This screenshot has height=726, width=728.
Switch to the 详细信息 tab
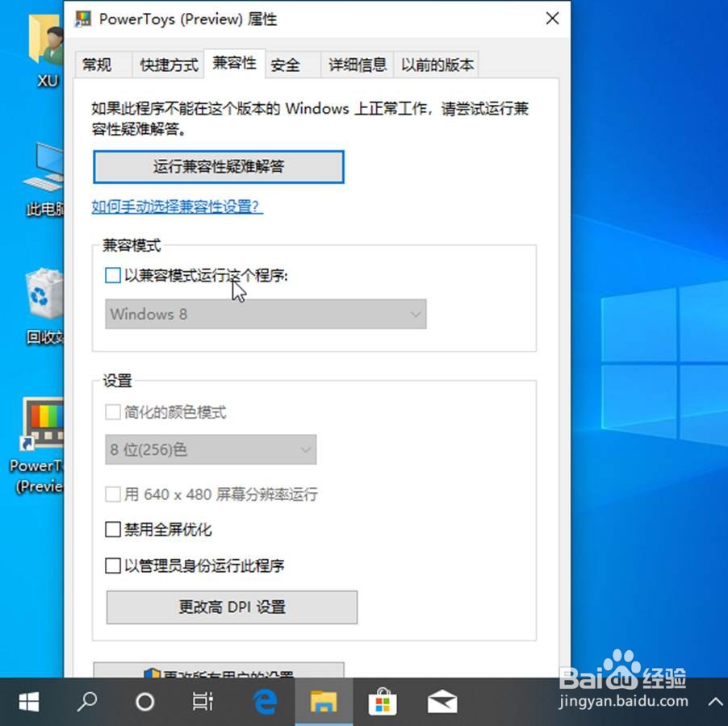[357, 65]
